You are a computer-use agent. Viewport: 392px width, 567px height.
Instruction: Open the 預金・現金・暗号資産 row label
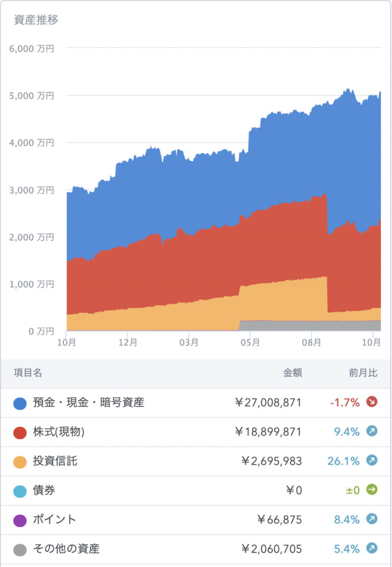coord(89,403)
